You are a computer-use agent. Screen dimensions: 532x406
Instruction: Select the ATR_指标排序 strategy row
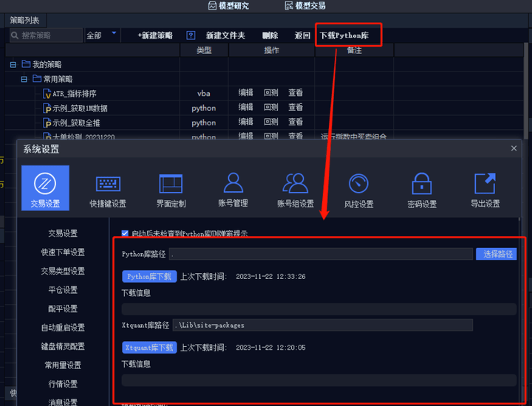[x=264, y=93]
